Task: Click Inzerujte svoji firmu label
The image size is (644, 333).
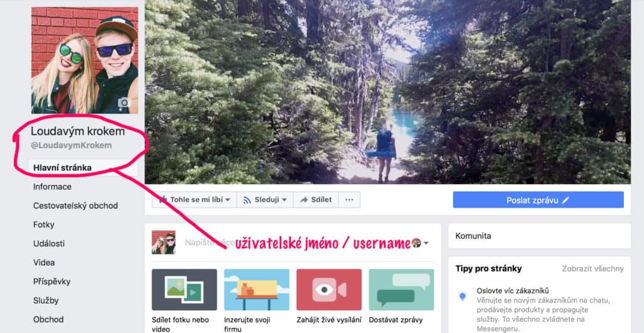Action: point(247,324)
